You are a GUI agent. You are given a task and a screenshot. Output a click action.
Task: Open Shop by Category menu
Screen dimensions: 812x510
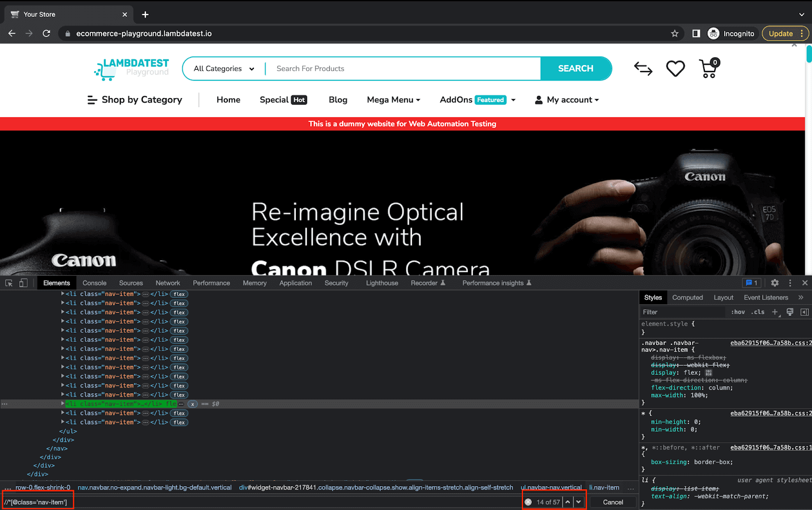point(134,100)
